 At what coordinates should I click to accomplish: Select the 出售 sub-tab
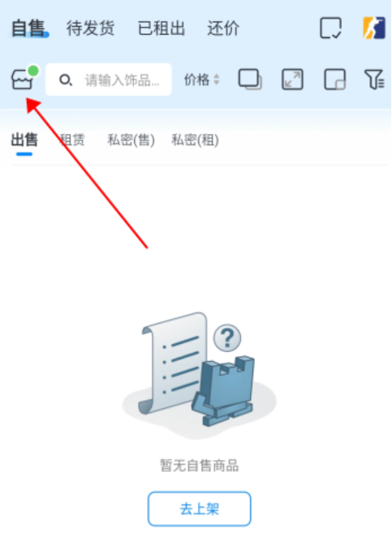pyautogui.click(x=24, y=140)
